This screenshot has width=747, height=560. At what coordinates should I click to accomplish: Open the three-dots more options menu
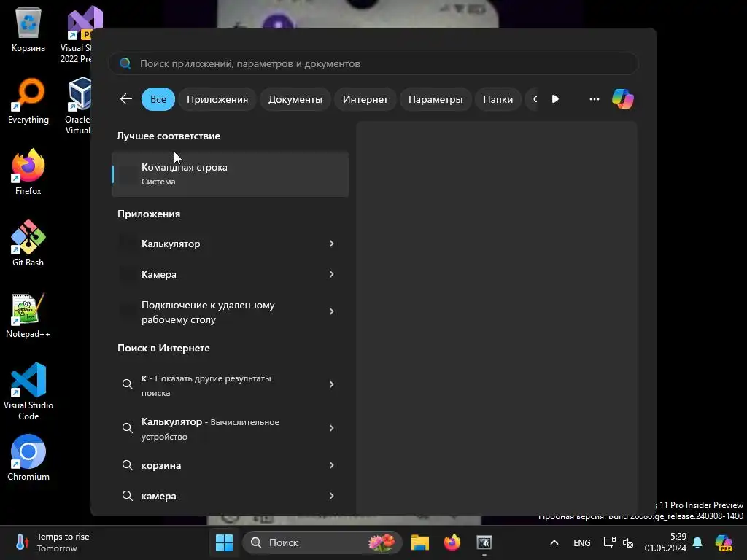pyautogui.click(x=594, y=99)
